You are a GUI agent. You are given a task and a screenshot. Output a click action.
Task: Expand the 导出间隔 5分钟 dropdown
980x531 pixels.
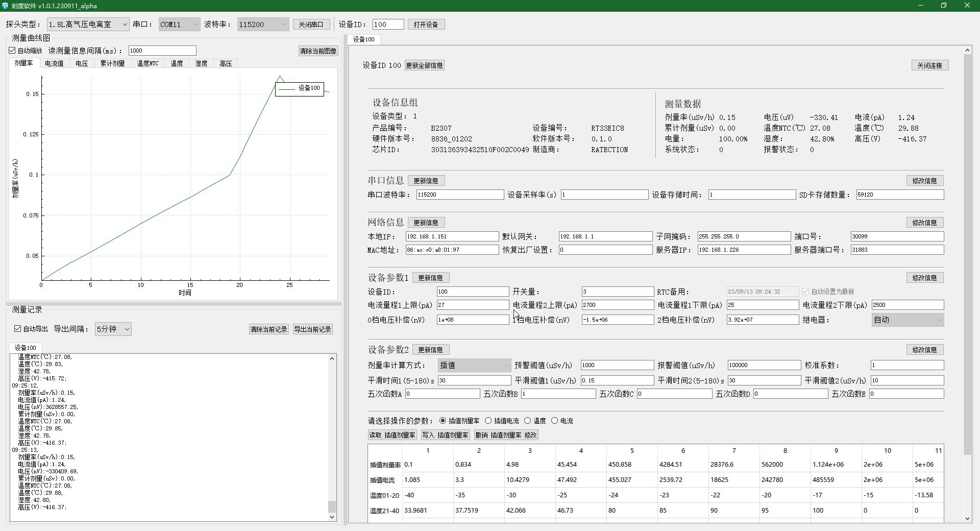(113, 329)
